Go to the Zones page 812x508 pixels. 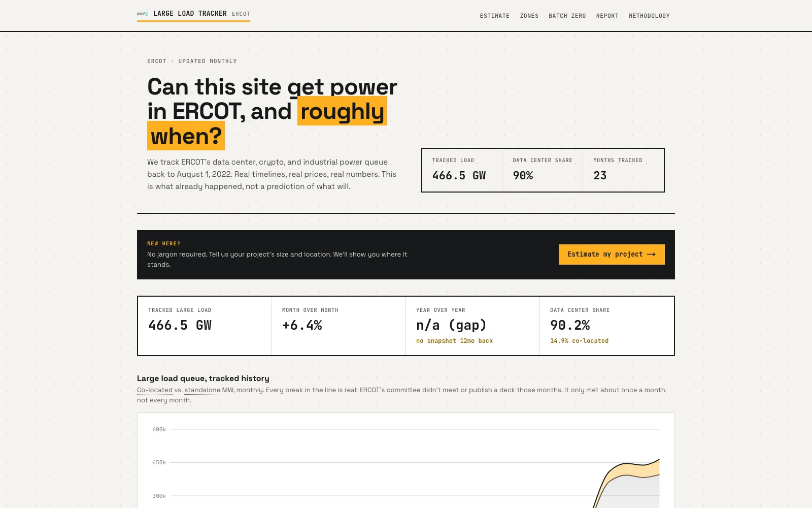pyautogui.click(x=529, y=16)
